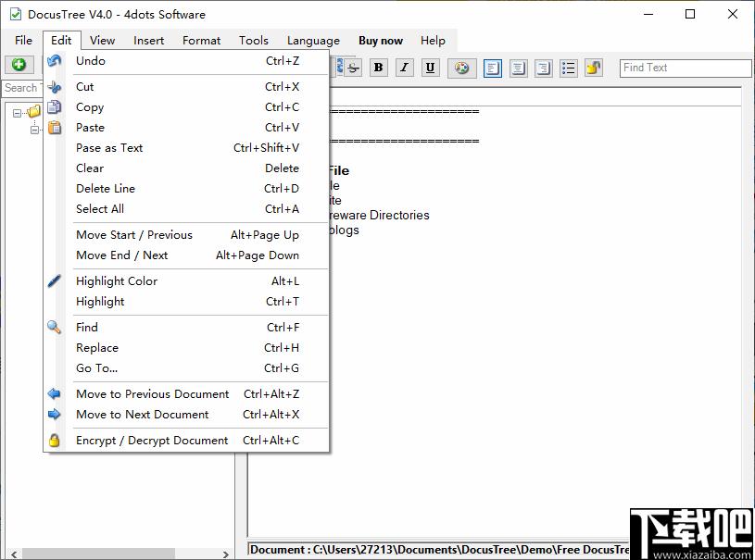Open the Insert menu

[x=148, y=41]
